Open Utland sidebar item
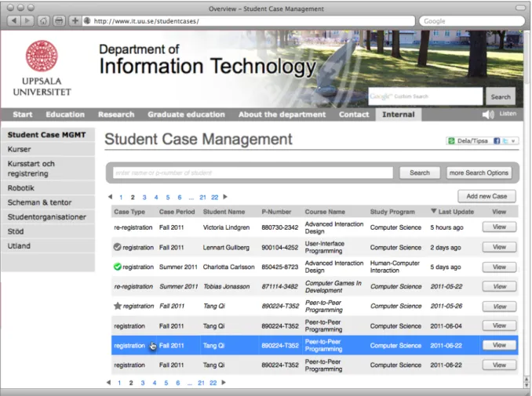Image resolution: width=532 pixels, height=396 pixels. pos(48,245)
